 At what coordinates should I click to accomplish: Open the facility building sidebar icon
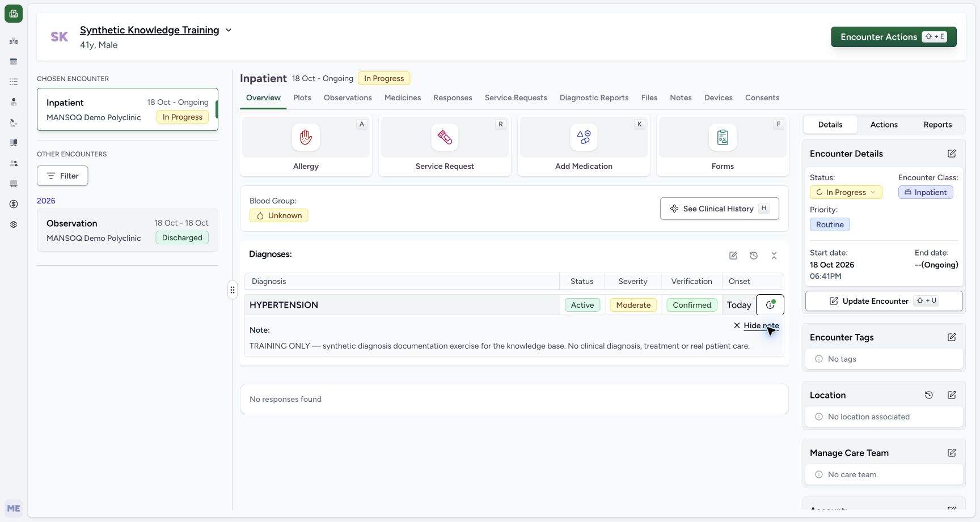[14, 41]
